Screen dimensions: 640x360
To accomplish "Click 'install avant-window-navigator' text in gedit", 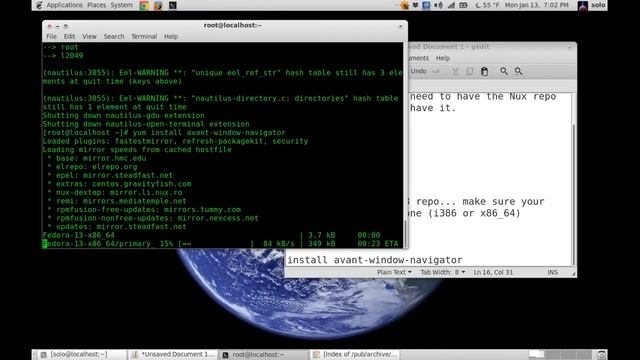I will pos(375,260).
